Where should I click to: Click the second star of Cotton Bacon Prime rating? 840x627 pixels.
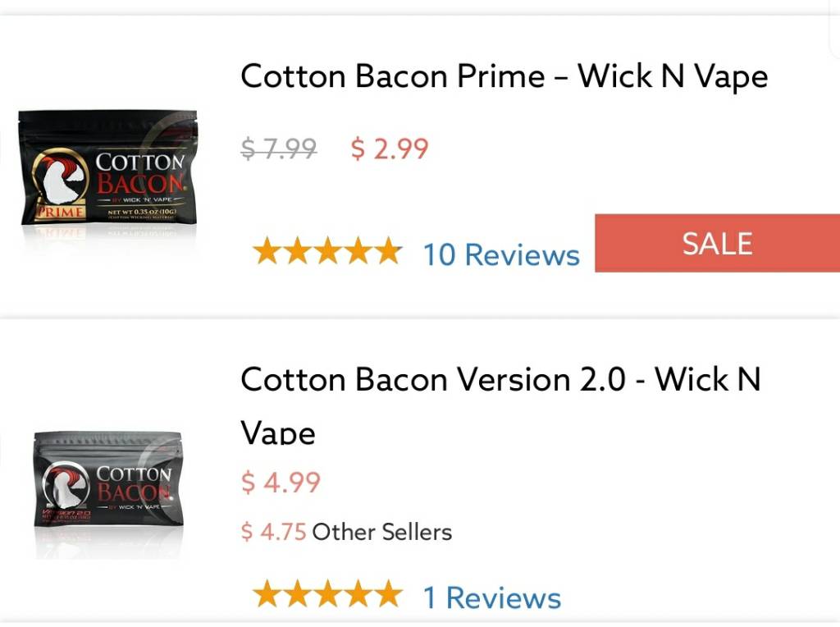click(297, 251)
